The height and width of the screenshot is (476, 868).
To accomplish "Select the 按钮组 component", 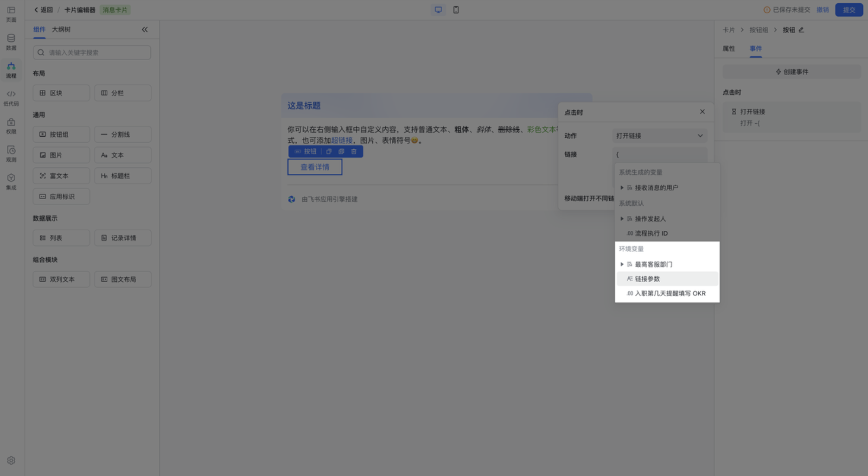I will 61,134.
